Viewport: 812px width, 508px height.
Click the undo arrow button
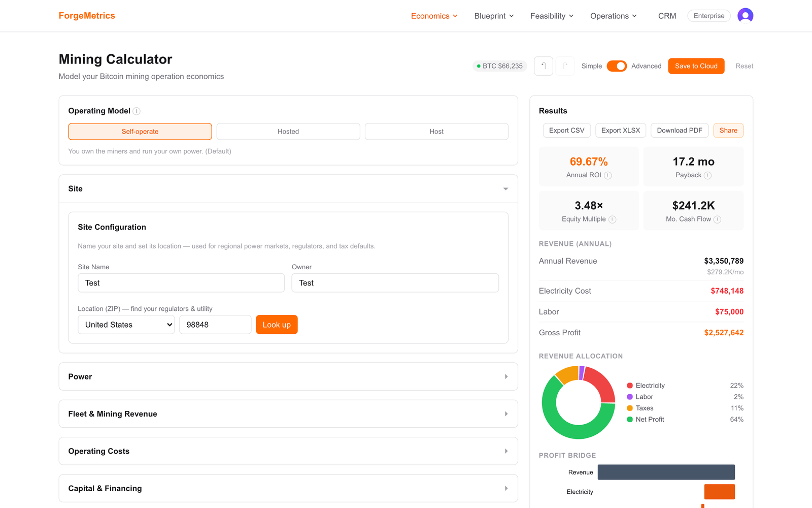coord(543,66)
